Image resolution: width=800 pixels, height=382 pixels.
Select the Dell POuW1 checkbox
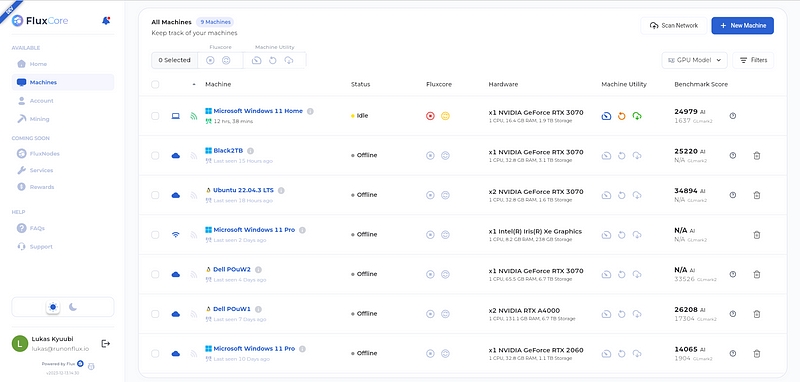coord(155,314)
